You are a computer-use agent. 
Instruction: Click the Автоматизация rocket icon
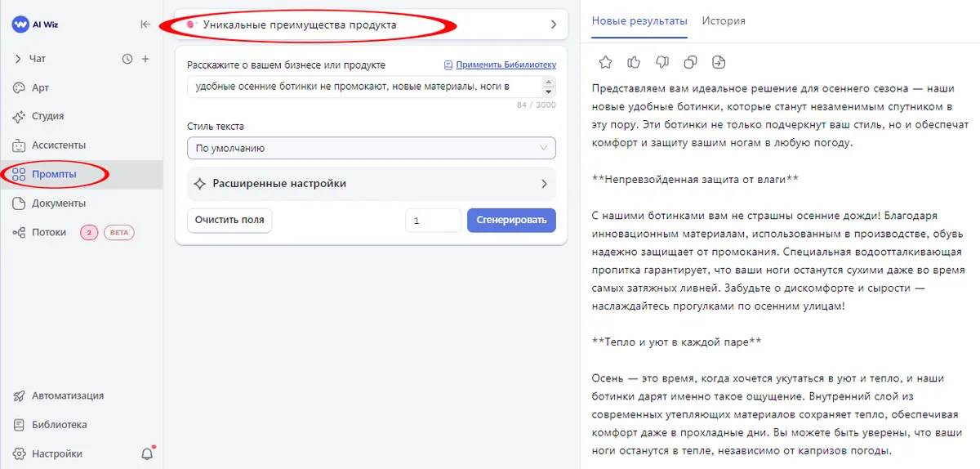(20, 395)
